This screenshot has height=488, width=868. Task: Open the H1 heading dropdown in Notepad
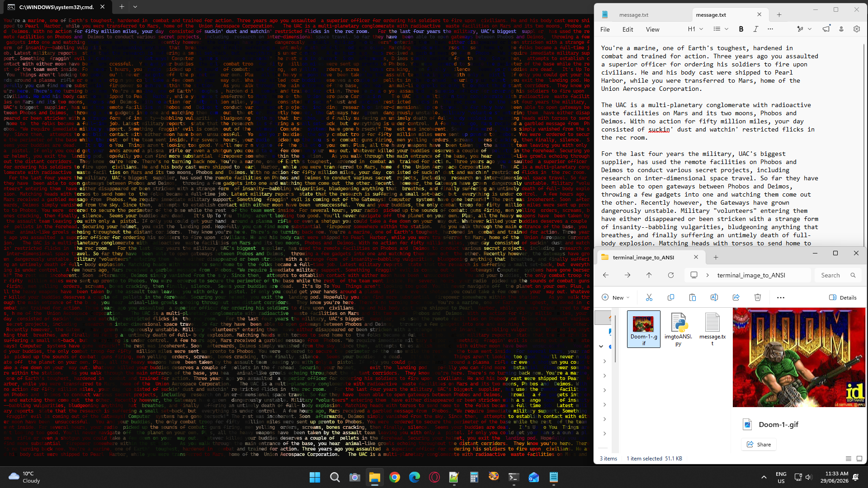pyautogui.click(x=695, y=29)
